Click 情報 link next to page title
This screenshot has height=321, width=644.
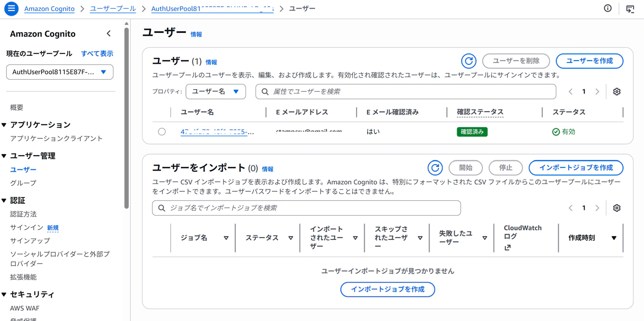[196, 34]
